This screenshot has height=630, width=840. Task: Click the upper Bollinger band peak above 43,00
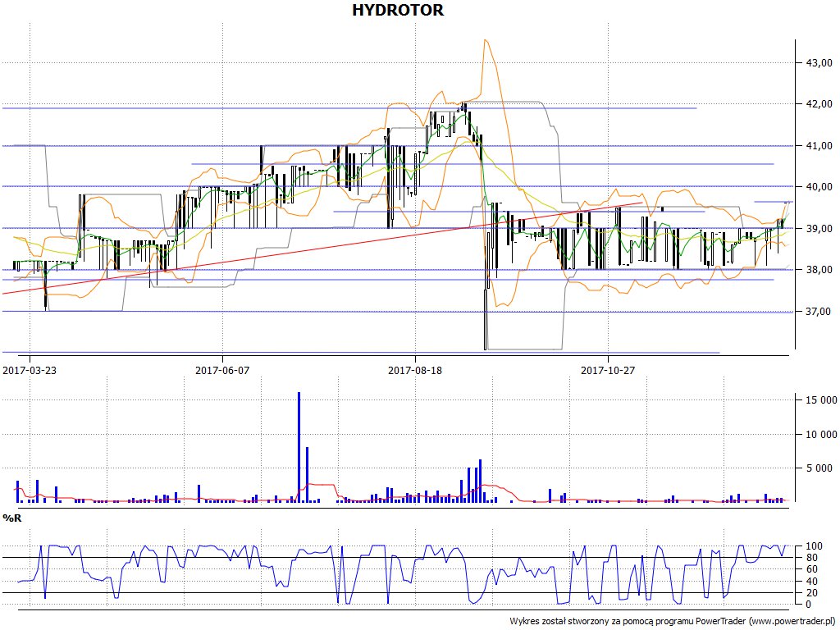coord(485,40)
